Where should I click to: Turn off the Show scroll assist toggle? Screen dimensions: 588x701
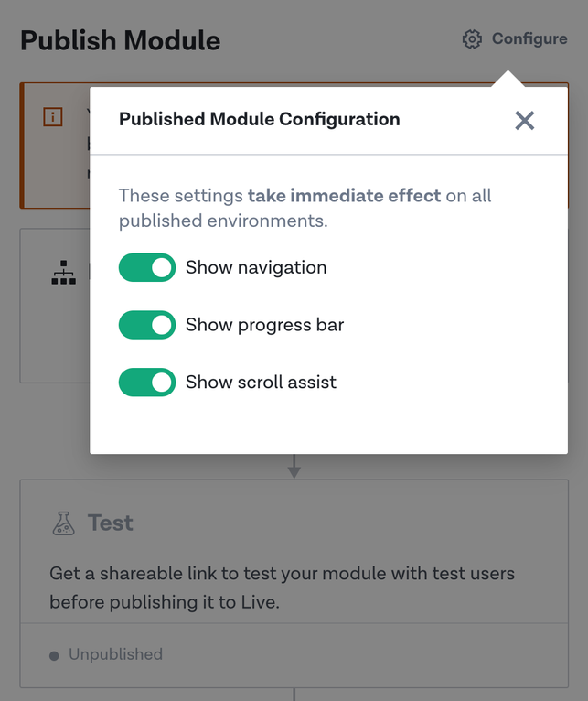click(147, 382)
